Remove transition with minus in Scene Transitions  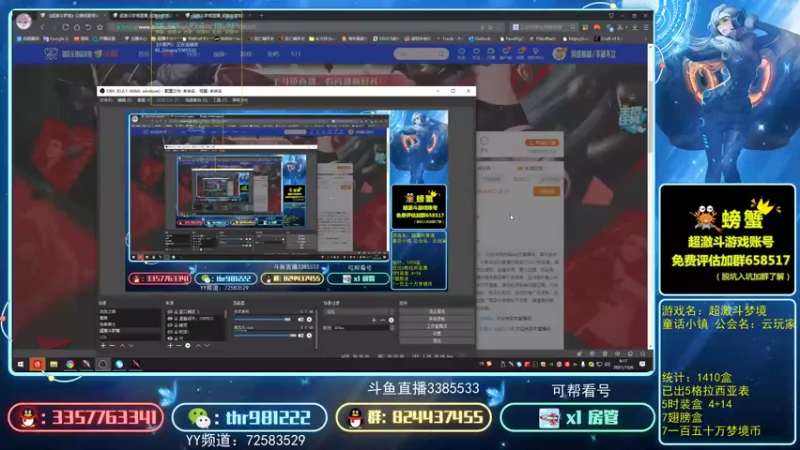point(382,320)
